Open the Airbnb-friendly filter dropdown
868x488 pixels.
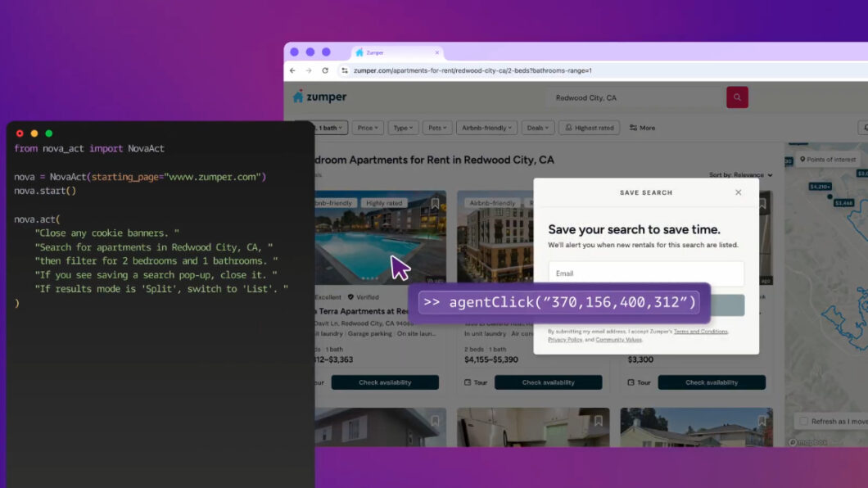[486, 128]
